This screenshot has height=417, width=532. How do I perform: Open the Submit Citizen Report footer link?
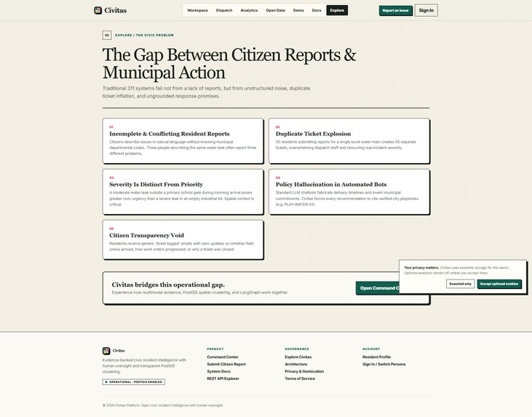(226, 364)
